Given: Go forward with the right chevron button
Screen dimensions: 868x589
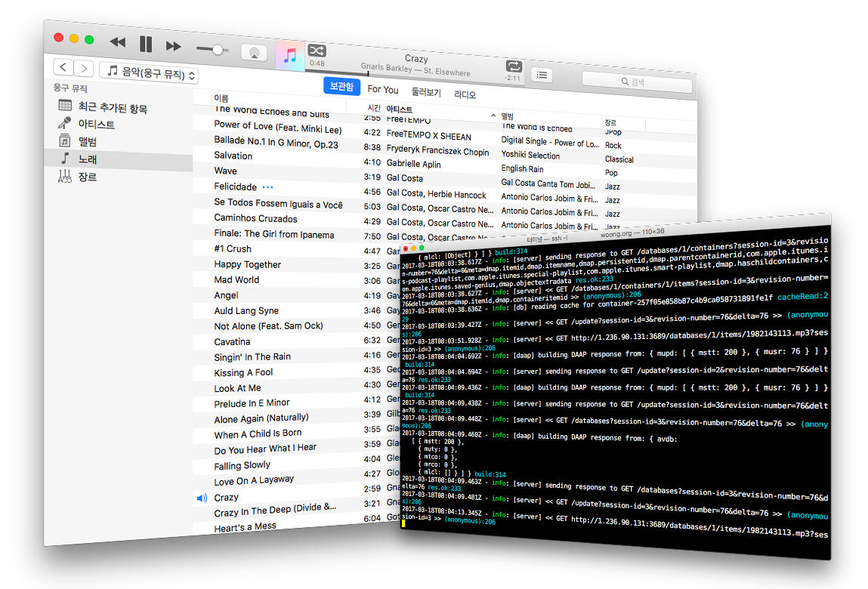Looking at the screenshot, I should (84, 68).
